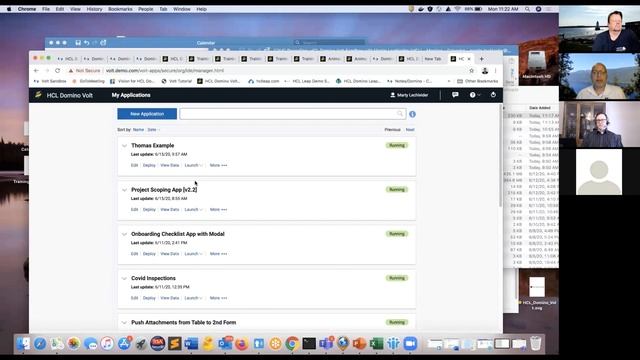Deploy the Thomas Example app

(149, 165)
